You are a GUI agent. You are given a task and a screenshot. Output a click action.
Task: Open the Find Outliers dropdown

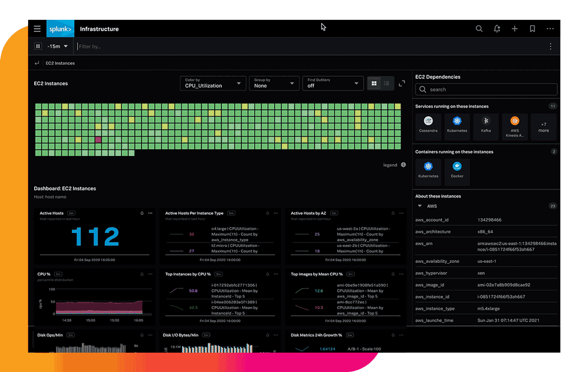[333, 83]
